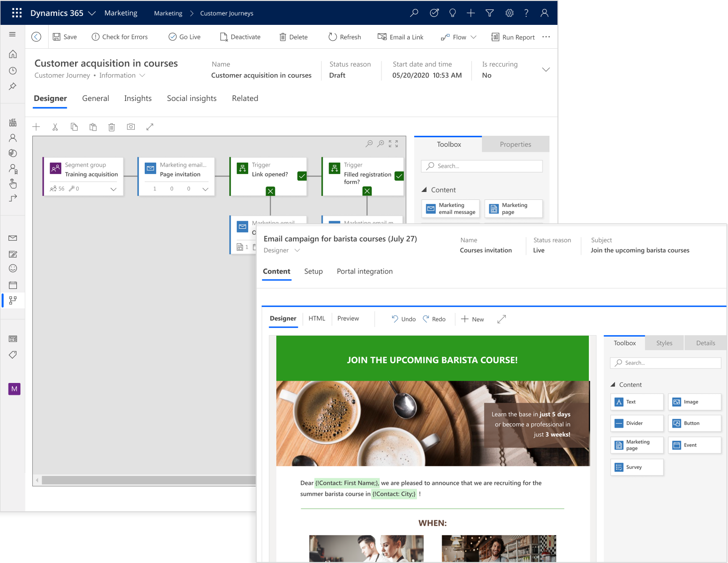Click the Paste icon above the journey canvas
This screenshot has height=563, width=728.
tap(93, 127)
